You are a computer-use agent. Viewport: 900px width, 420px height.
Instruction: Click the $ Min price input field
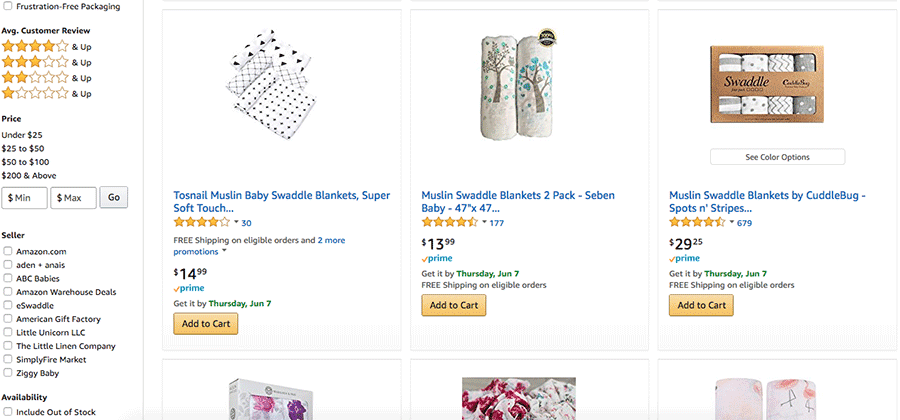click(x=25, y=198)
